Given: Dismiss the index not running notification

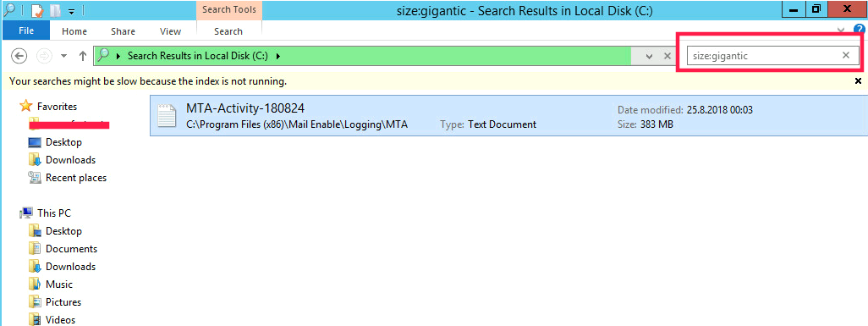Looking at the screenshot, I should [858, 81].
